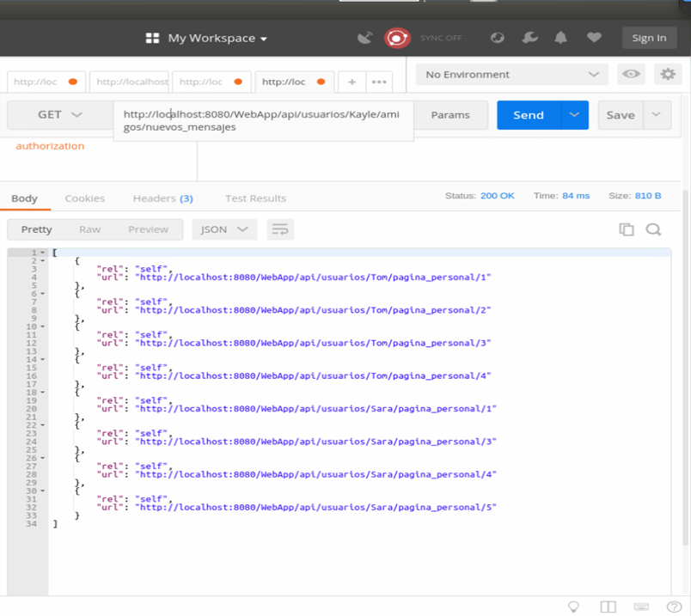Collapse the object at line 26
The image size is (691, 616).
coord(43,458)
